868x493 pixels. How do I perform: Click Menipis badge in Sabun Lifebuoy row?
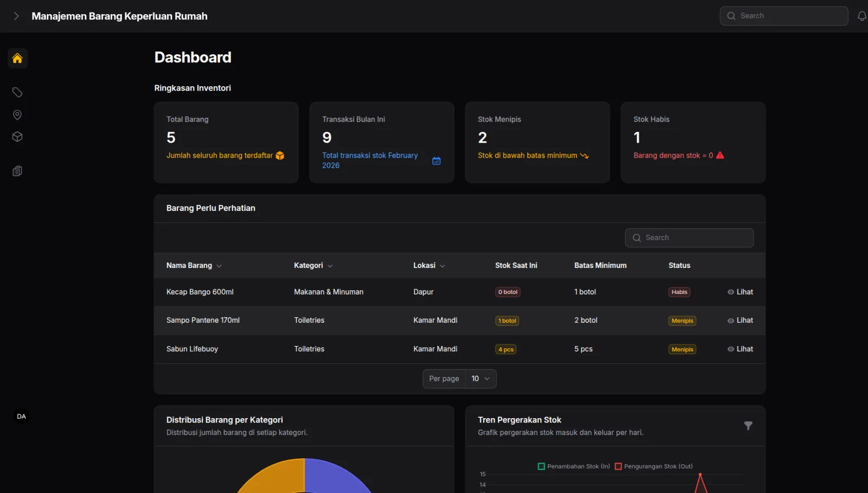pos(682,349)
